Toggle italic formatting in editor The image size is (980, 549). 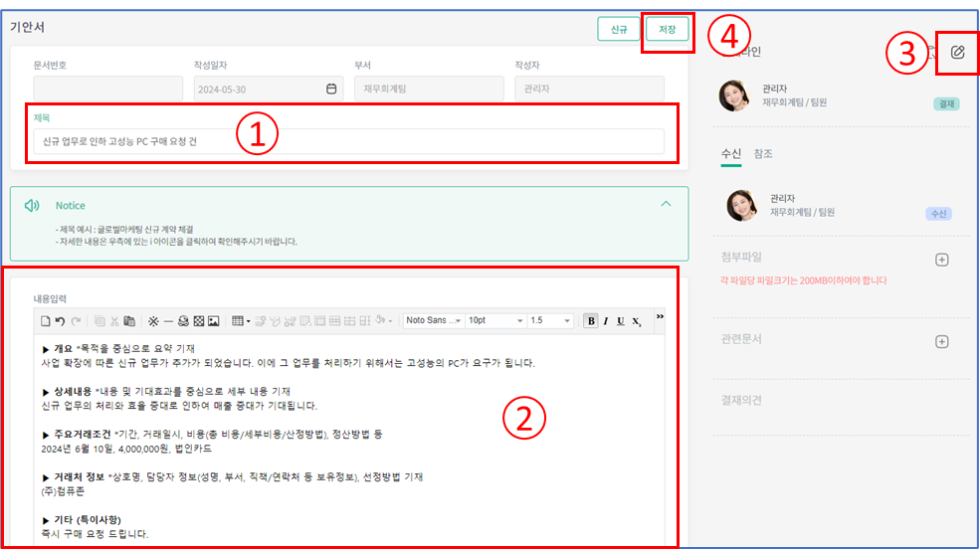click(x=606, y=321)
